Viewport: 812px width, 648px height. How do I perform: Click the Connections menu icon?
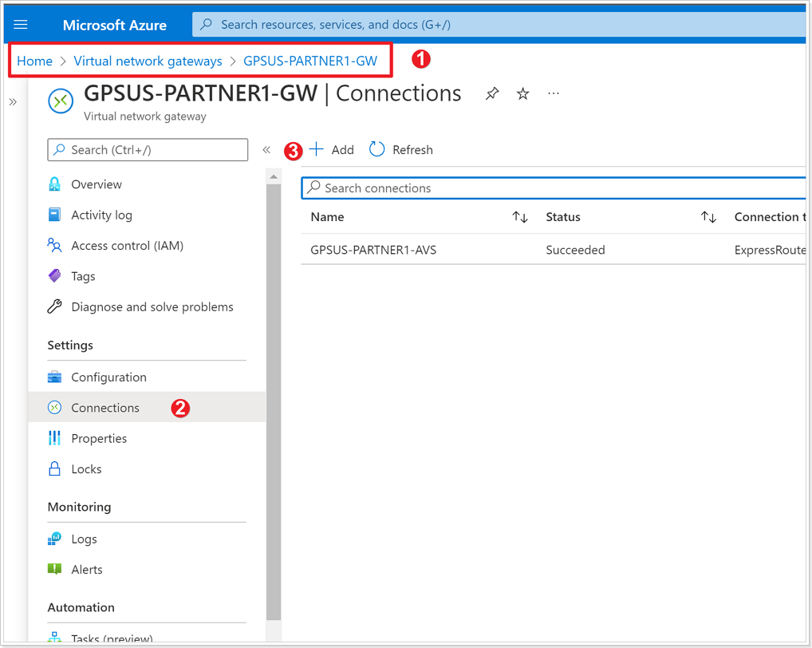54,408
